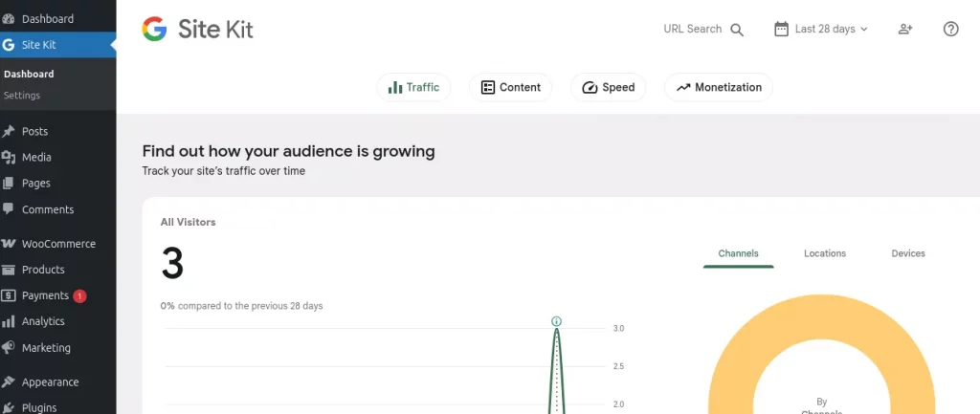The height and width of the screenshot is (414, 980).
Task: Switch to the Devices tab
Action: point(908,253)
